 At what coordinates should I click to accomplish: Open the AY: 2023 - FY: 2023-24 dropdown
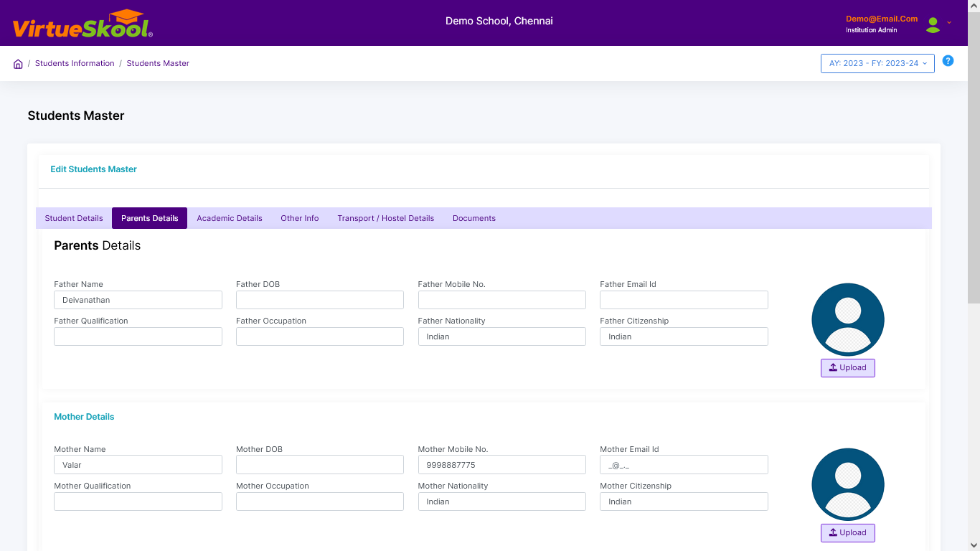click(877, 63)
